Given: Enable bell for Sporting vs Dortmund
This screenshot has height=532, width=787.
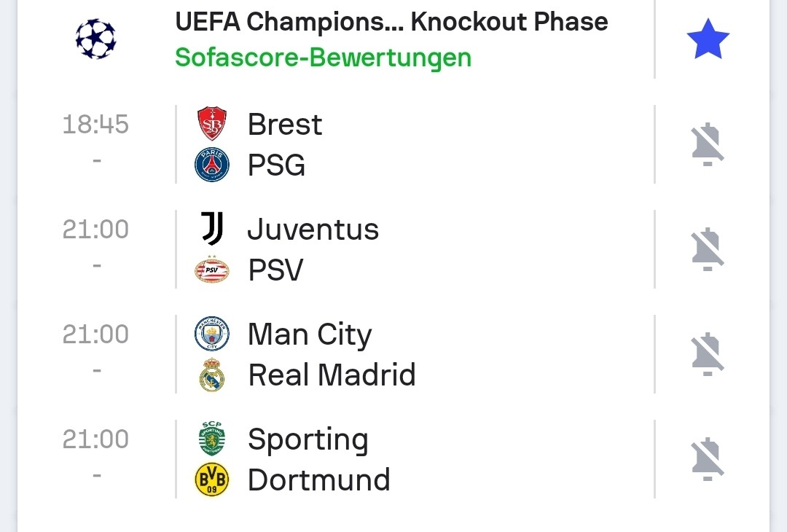Looking at the screenshot, I should click(707, 459).
